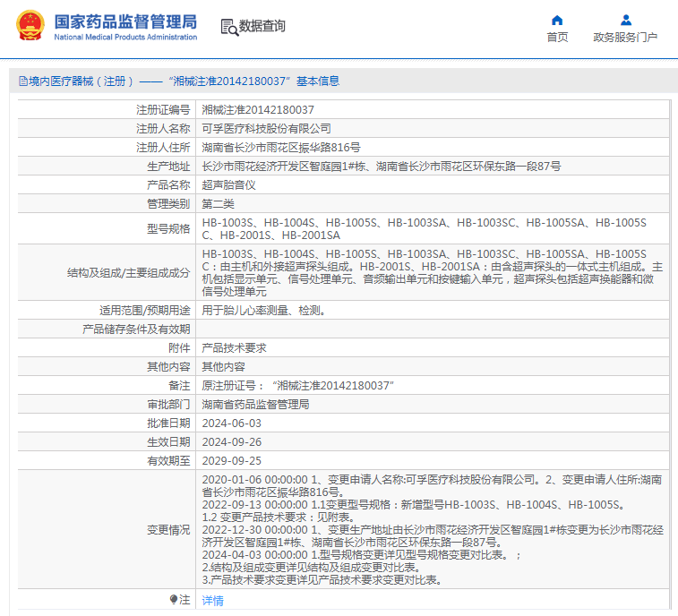Click the 其他内容 row label
Viewport: 678px width, 616px height.
pos(168,366)
